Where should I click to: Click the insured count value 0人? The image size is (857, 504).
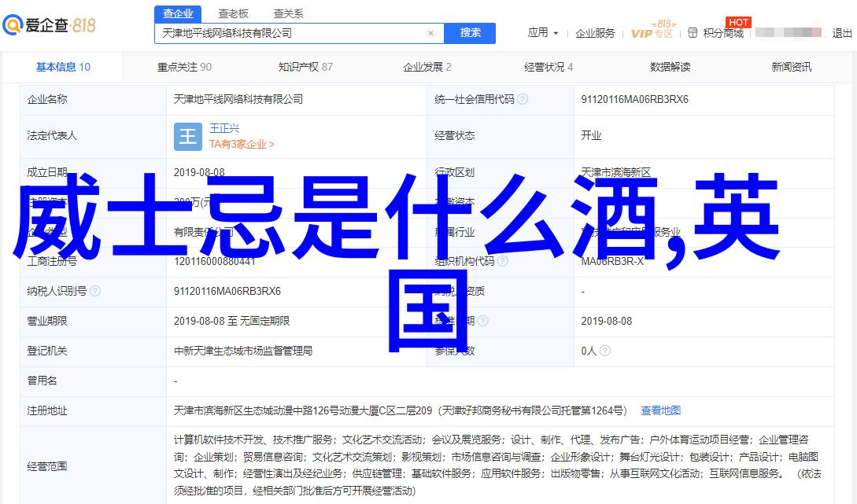coord(589,351)
